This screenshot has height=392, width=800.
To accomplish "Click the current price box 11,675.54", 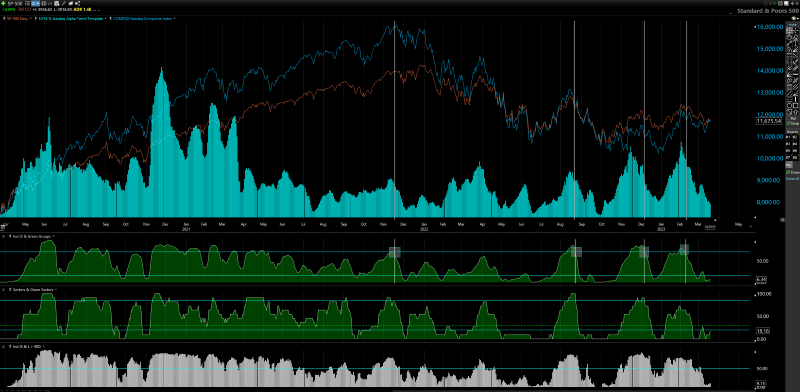I will pos(769,121).
